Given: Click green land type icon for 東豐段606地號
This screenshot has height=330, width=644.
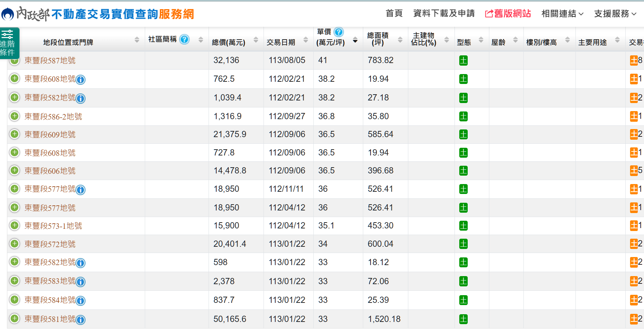Looking at the screenshot, I should point(463,170).
